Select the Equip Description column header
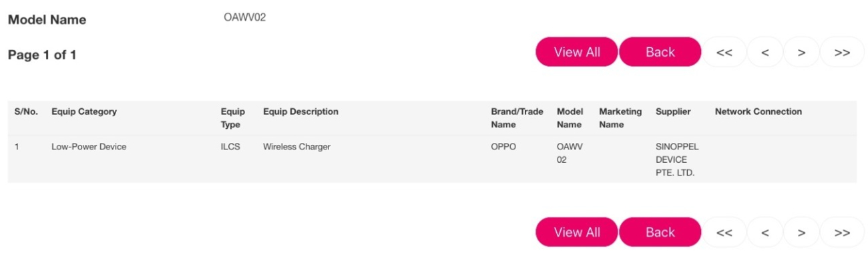The height and width of the screenshot is (257, 868). pos(300,111)
